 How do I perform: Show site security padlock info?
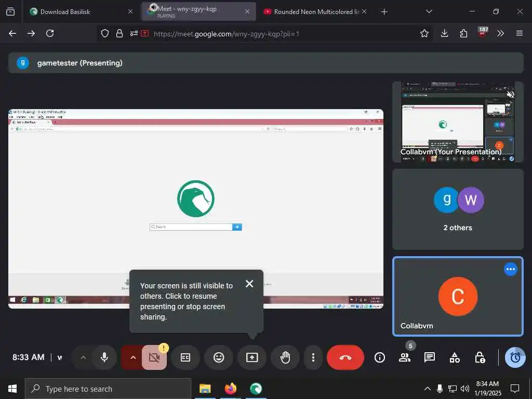point(119,33)
